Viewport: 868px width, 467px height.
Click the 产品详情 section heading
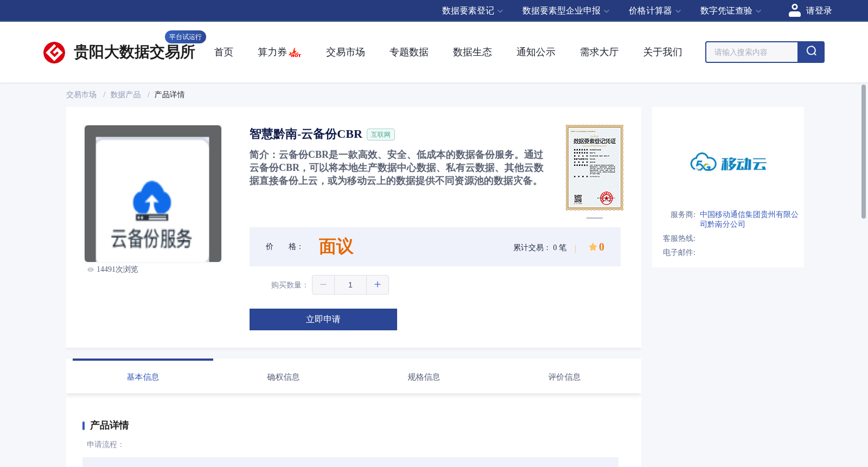(110, 425)
